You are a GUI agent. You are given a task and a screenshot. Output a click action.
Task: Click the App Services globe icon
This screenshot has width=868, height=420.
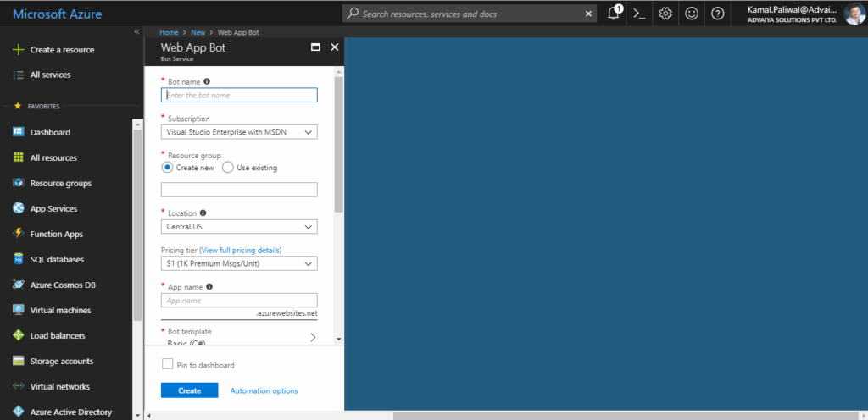tap(19, 208)
